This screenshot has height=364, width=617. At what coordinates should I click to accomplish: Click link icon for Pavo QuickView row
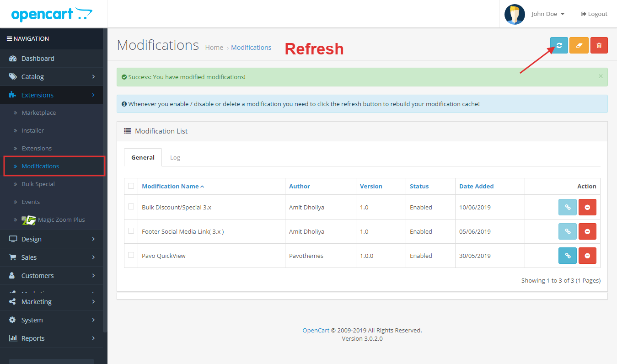(x=568, y=256)
